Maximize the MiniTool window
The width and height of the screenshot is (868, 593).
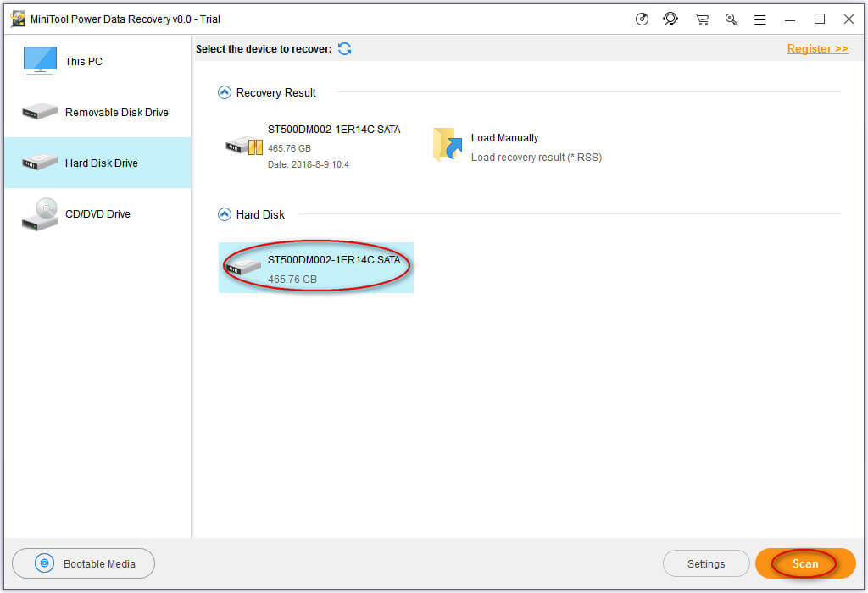(820, 19)
